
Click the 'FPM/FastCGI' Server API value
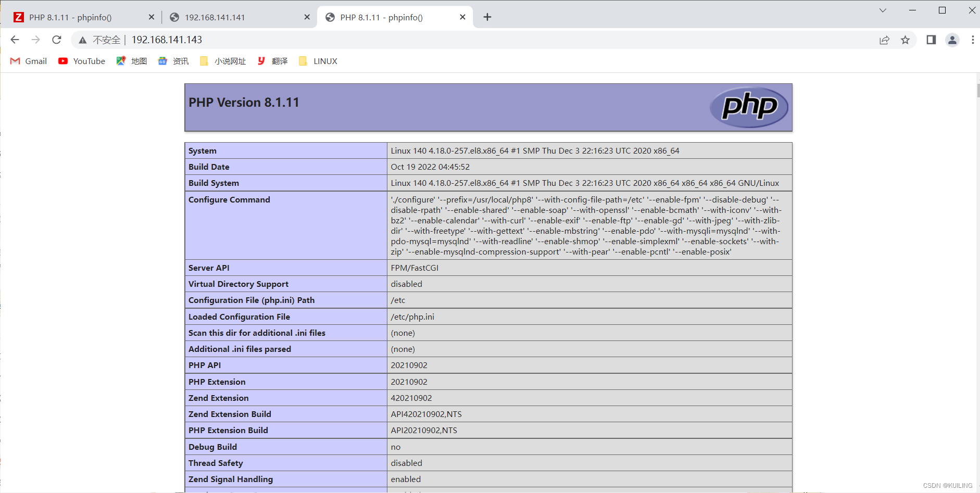click(414, 268)
